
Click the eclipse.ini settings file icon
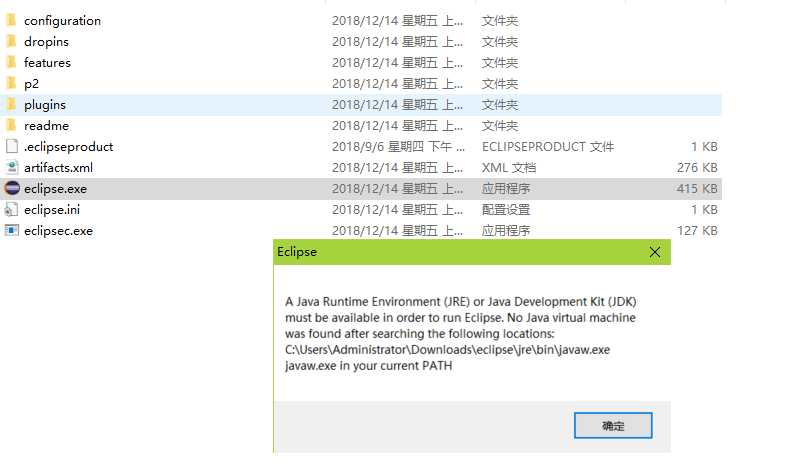point(11,209)
